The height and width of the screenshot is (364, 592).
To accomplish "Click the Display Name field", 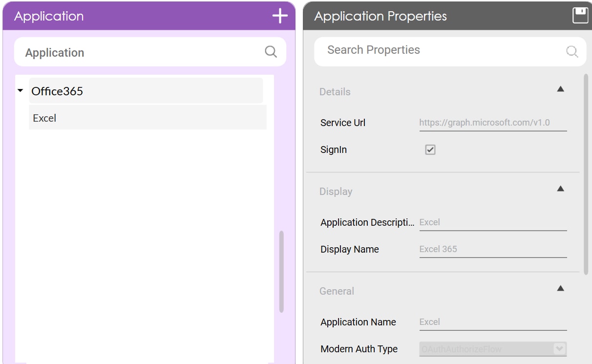I will 493,250.
